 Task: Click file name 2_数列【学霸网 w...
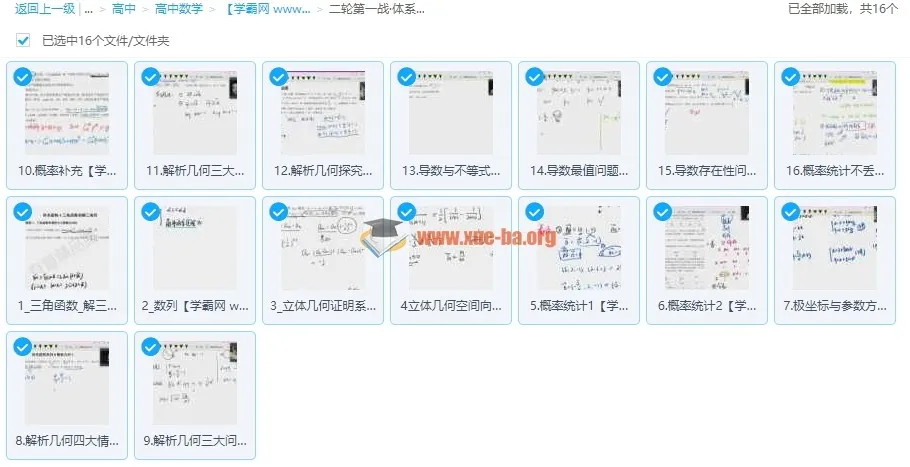[x=195, y=306]
